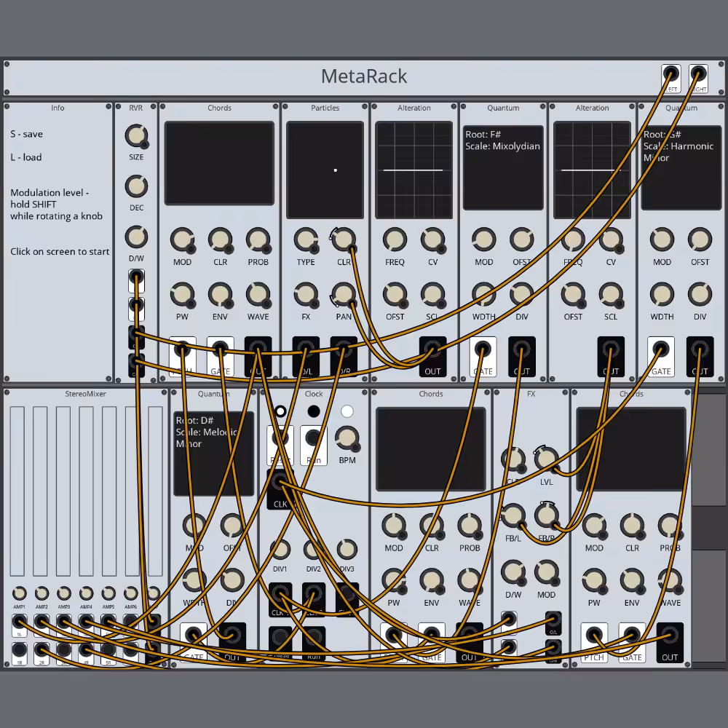Screen dimensions: 728x728
Task: Click OUT jack on Alteration between the Quantum modules
Action: [611, 349]
